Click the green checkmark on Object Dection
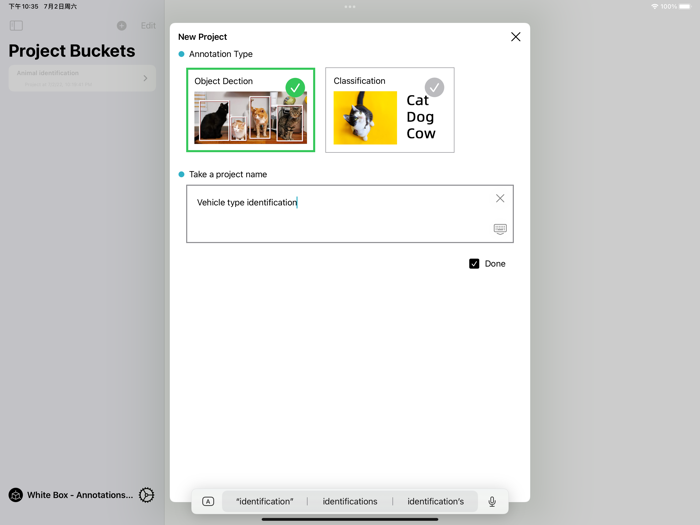700x525 pixels. point(295,88)
